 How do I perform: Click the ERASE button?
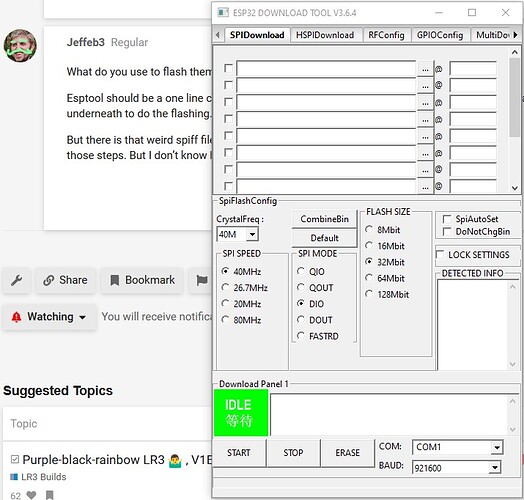348,453
